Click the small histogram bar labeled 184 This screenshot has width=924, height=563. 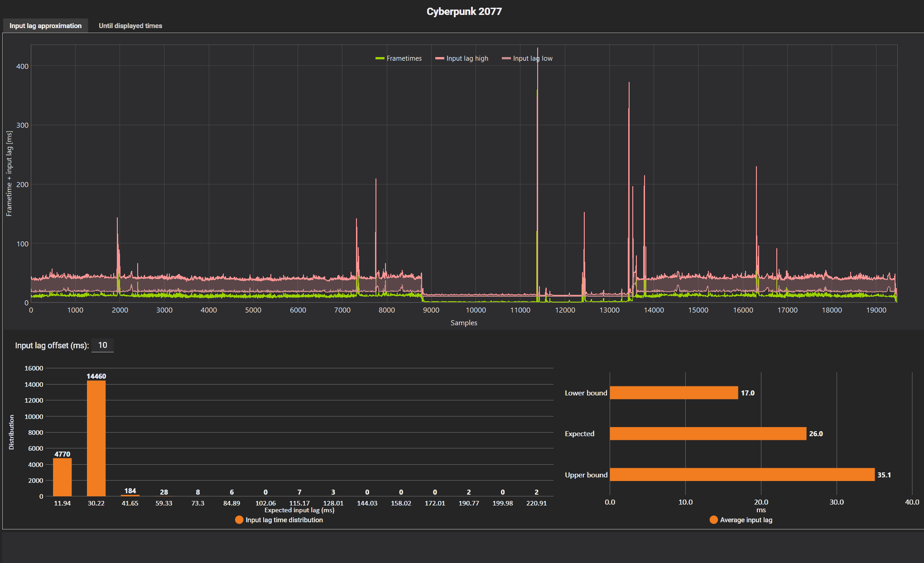tap(130, 495)
